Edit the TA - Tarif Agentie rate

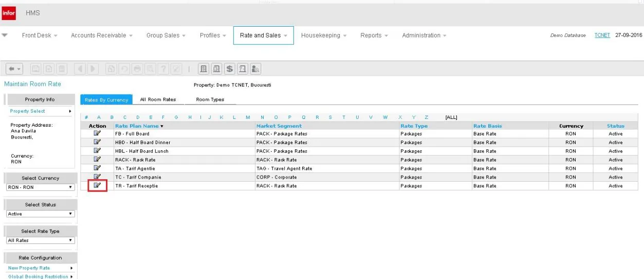click(97, 168)
